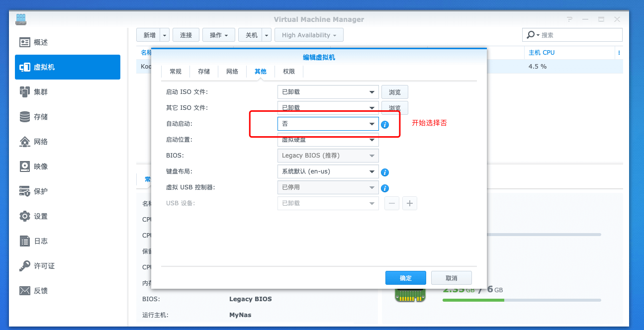This screenshot has width=644, height=330.
Task: Browse for a 启动 ISO 文件
Action: tap(394, 91)
